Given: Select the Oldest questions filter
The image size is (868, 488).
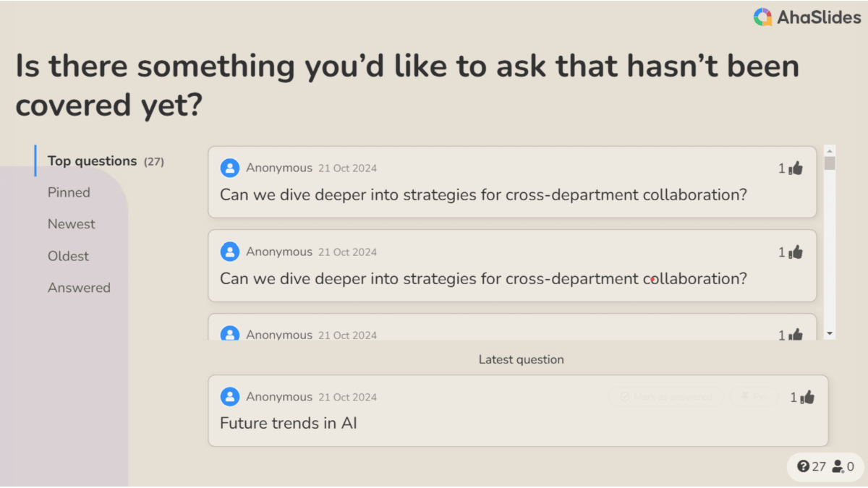Looking at the screenshot, I should pyautogui.click(x=69, y=256).
